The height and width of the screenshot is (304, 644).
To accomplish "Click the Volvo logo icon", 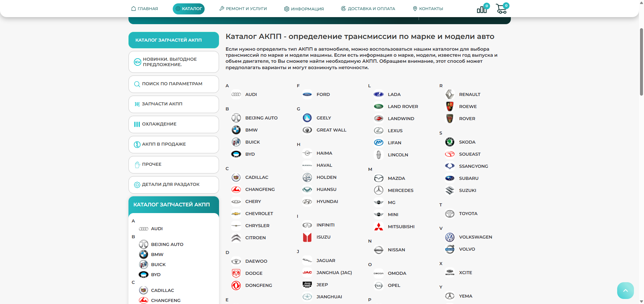I will point(450,249).
